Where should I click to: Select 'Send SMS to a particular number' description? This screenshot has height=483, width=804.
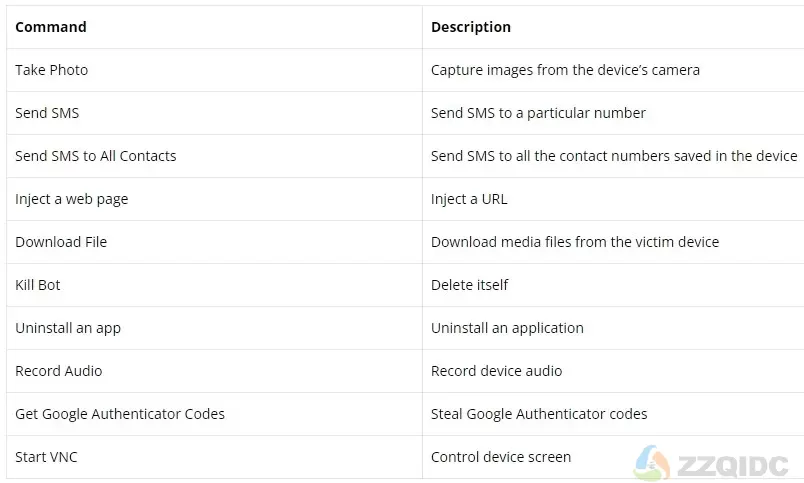[538, 113]
